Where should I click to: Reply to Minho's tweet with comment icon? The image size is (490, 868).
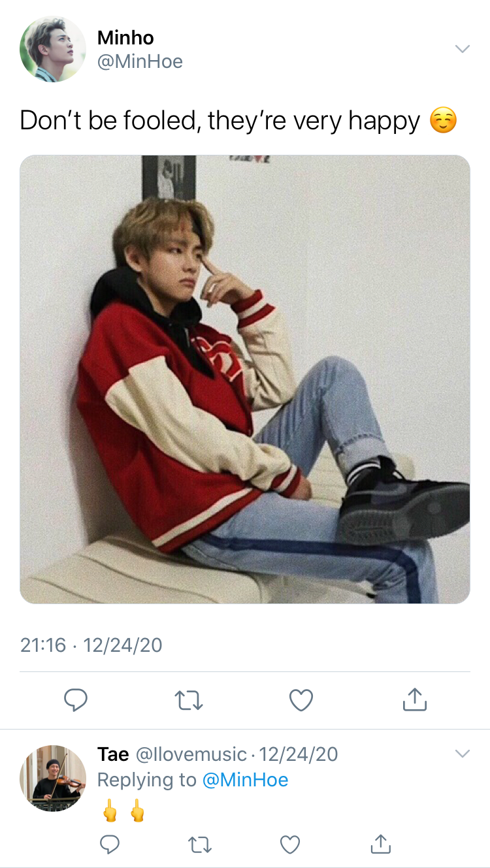[76, 700]
